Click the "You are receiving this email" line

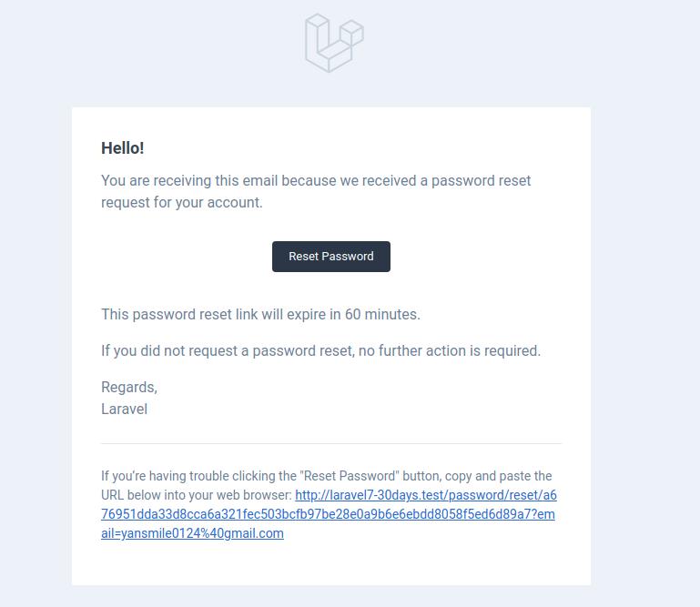pyautogui.click(x=316, y=181)
